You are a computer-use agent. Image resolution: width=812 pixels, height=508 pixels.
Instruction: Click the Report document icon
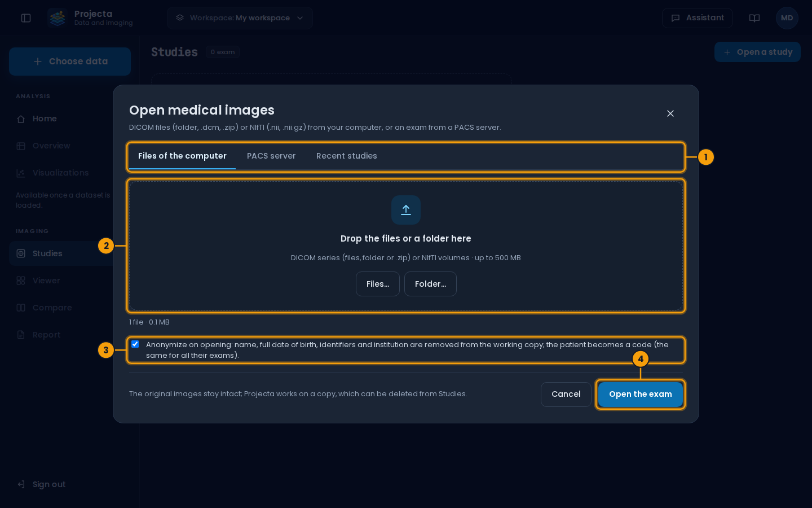[x=21, y=335]
